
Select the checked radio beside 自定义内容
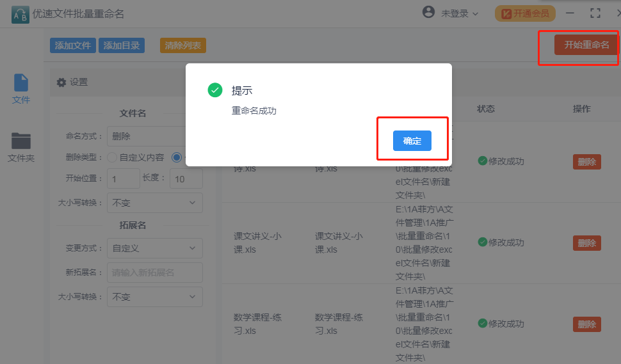coord(177,157)
